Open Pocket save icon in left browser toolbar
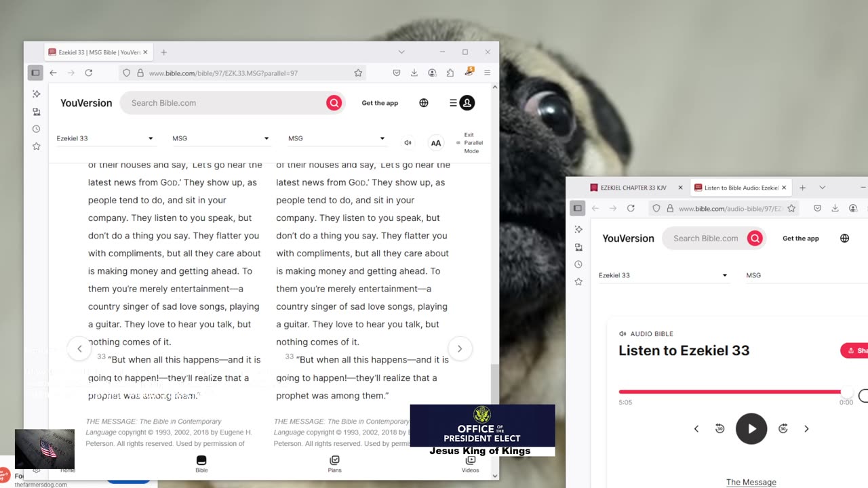The width and height of the screenshot is (868, 488). tap(397, 73)
